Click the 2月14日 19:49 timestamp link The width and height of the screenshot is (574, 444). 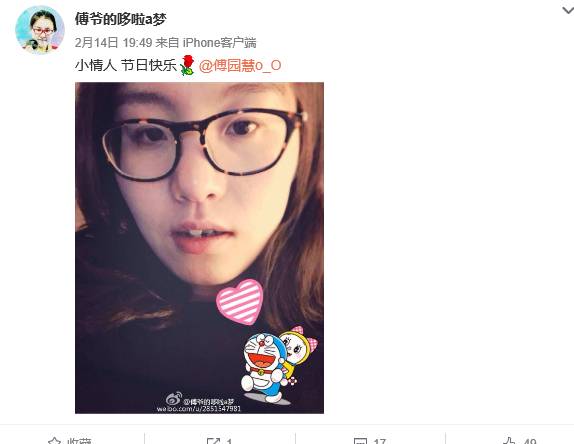coord(113,43)
